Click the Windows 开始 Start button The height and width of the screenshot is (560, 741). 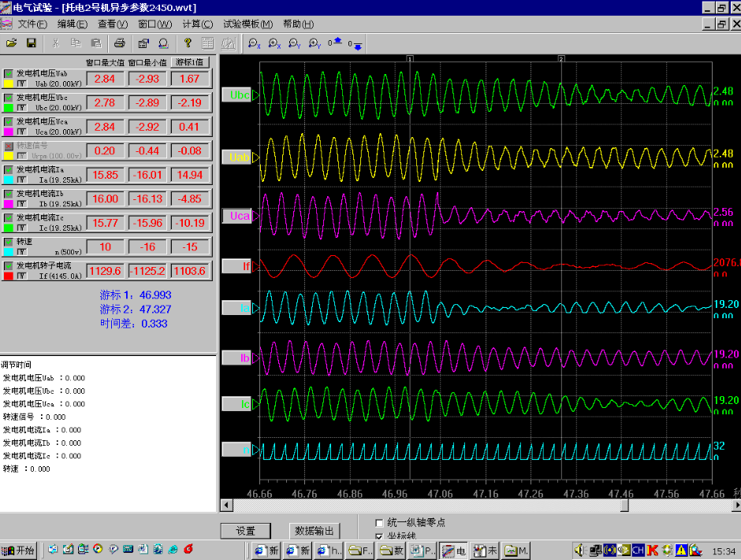19,550
